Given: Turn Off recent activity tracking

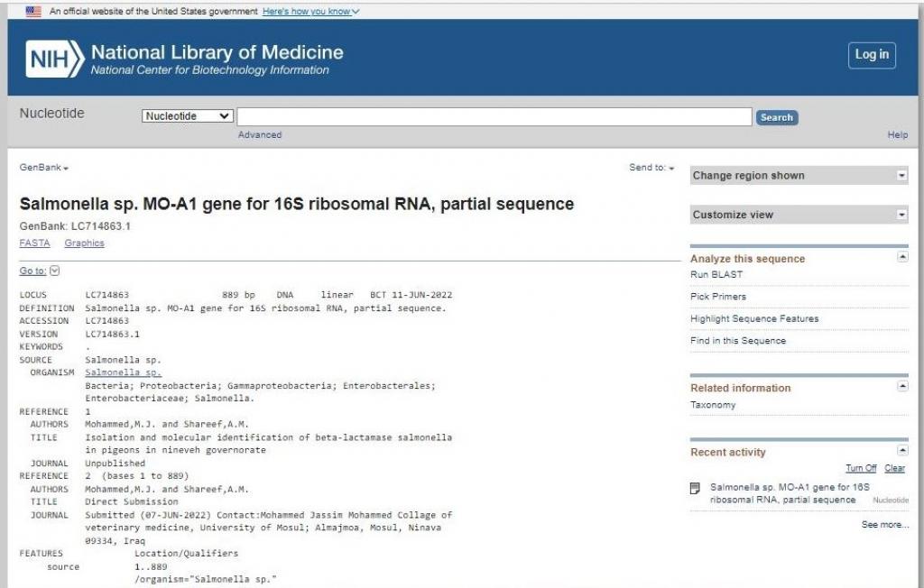Looking at the screenshot, I should (x=860, y=468).
